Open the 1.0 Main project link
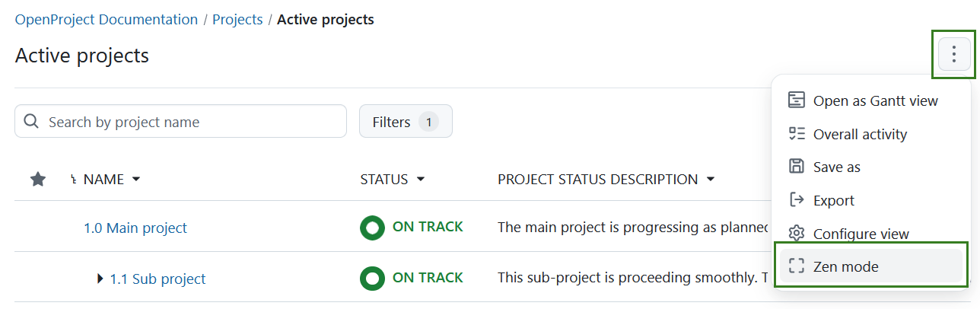Image resolution: width=980 pixels, height=309 pixels. coord(135,228)
